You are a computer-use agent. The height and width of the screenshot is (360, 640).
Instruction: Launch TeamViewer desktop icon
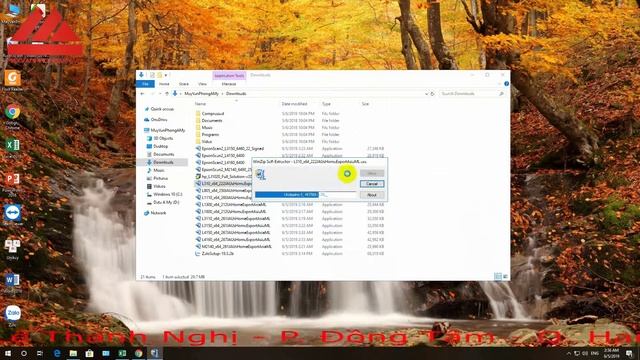[12, 215]
